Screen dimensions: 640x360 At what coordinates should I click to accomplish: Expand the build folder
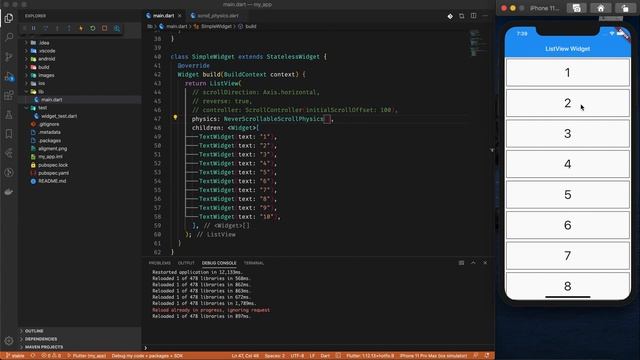pyautogui.click(x=27, y=67)
